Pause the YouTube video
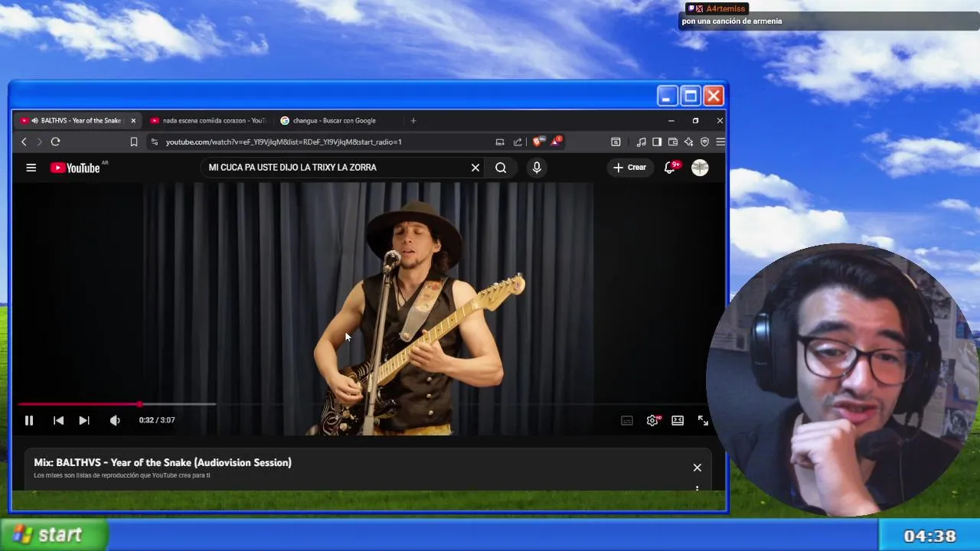Viewport: 980px width, 551px height. coord(28,420)
